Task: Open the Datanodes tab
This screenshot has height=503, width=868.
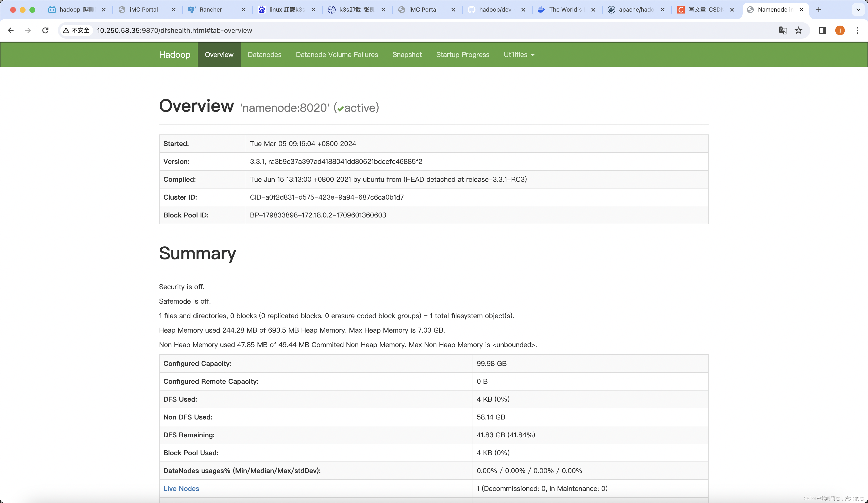Action: click(x=264, y=55)
